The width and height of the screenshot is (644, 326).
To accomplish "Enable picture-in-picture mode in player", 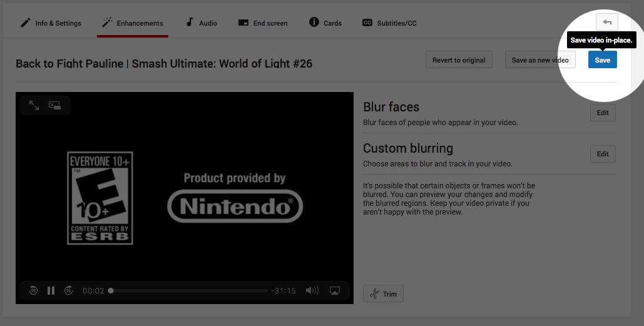I will [54, 106].
